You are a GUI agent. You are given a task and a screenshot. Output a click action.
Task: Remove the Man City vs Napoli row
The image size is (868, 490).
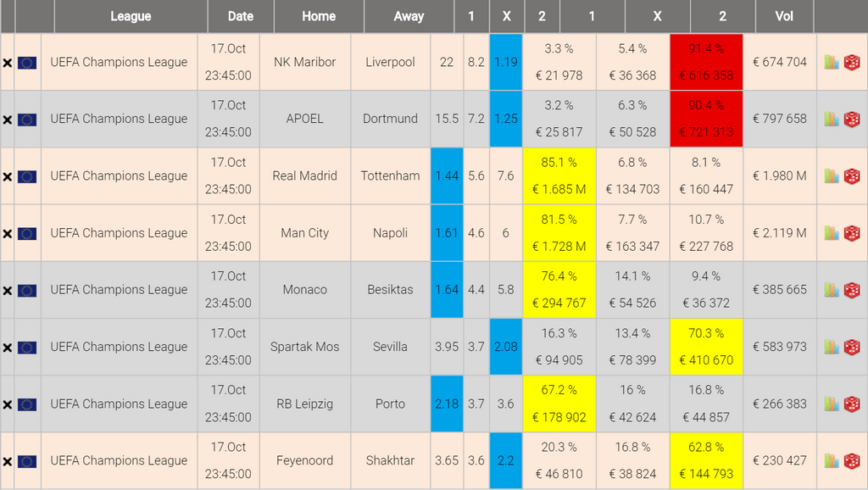coord(8,234)
